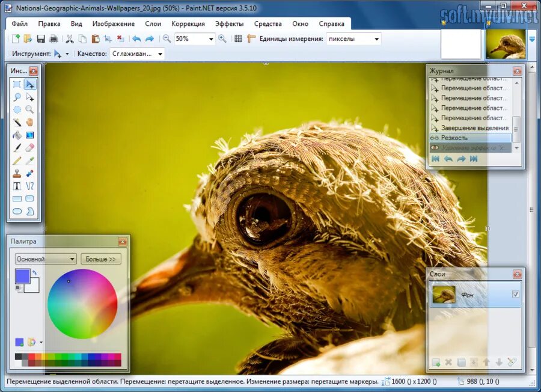
Task: Click the Undo arrow in main toolbar
Action: pyautogui.click(x=136, y=38)
